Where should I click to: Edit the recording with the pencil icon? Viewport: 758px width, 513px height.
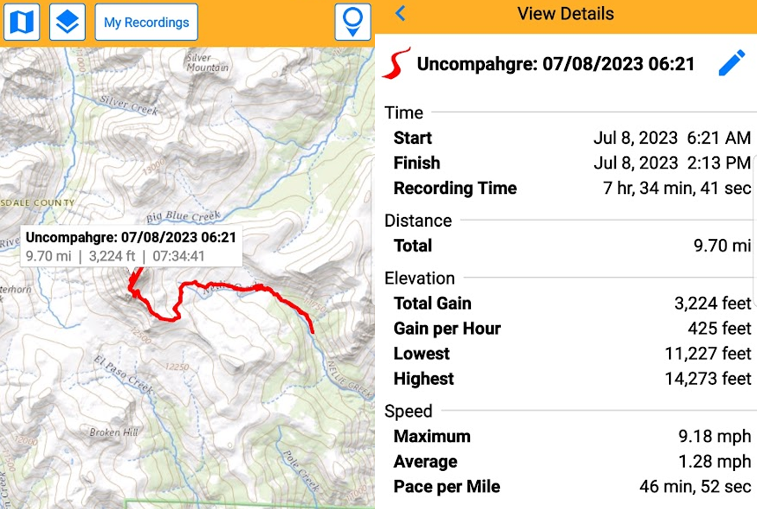tap(732, 64)
